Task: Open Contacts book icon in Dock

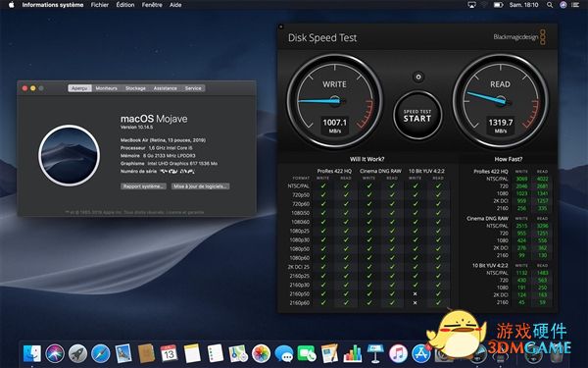Action: tap(146, 353)
